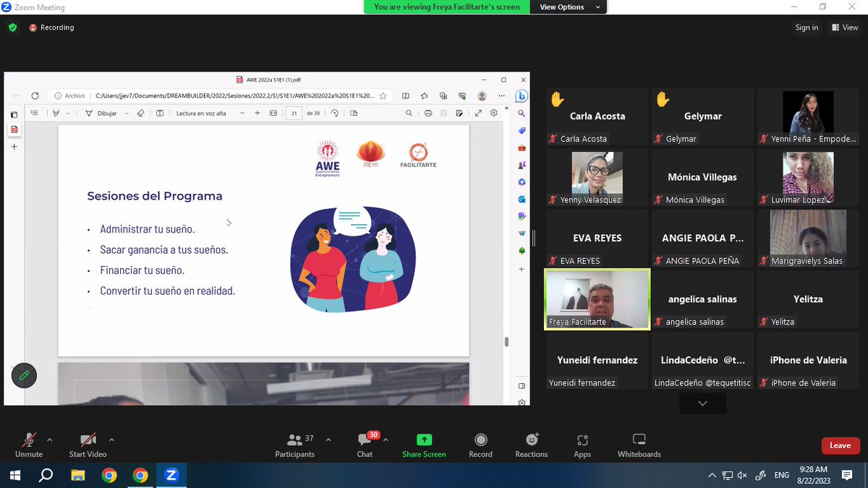Viewport: 868px width, 488px height.
Task: Click the green Share Screen button
Action: tap(424, 445)
